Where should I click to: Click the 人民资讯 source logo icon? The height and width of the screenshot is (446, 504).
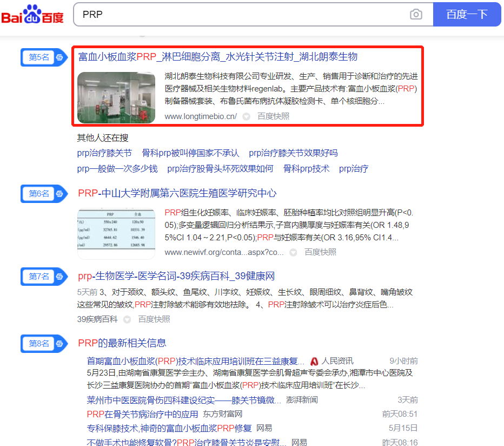(314, 362)
